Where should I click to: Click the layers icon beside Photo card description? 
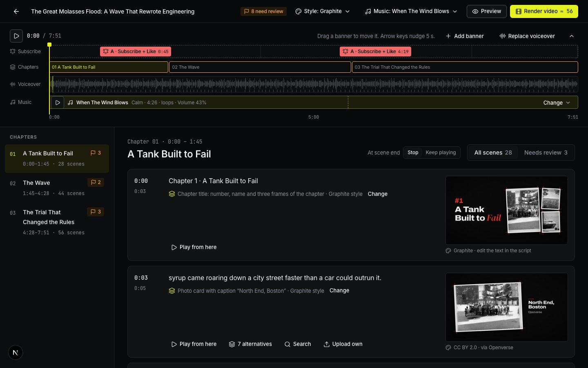[172, 291]
